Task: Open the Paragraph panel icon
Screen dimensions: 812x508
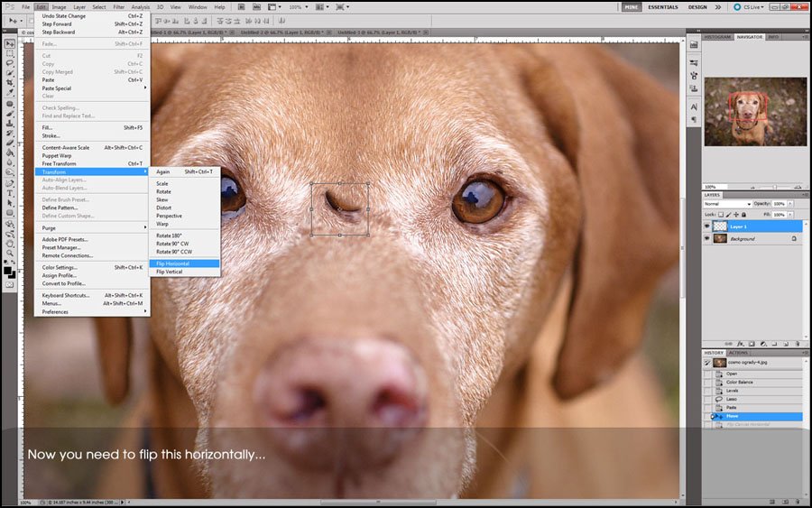Action: [694, 120]
